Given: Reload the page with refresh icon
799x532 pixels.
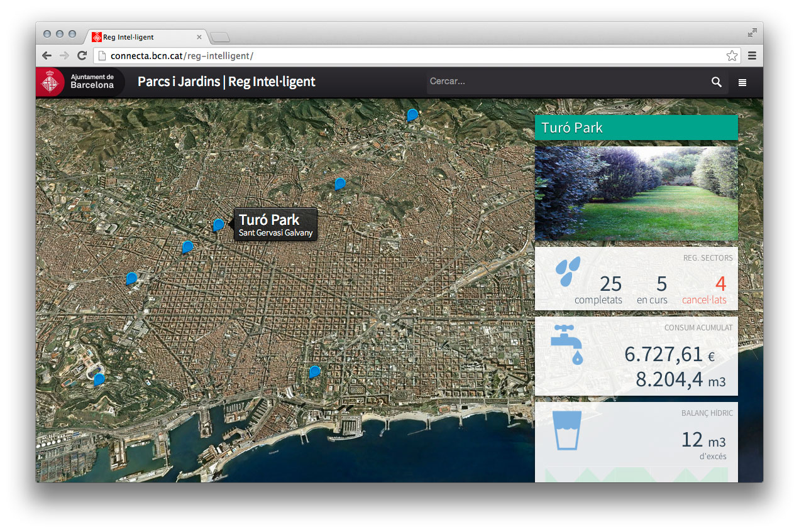Looking at the screenshot, I should tap(82, 56).
